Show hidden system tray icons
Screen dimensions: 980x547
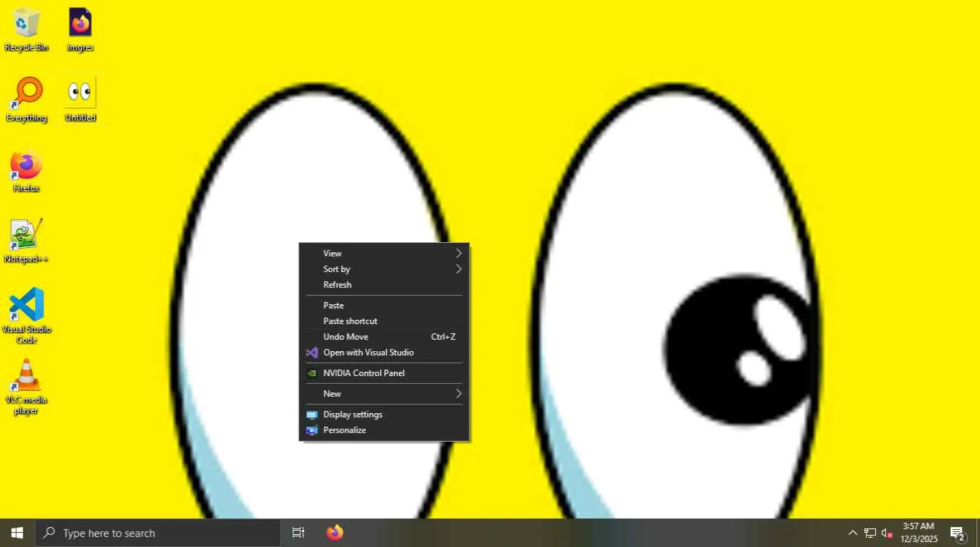pos(853,533)
